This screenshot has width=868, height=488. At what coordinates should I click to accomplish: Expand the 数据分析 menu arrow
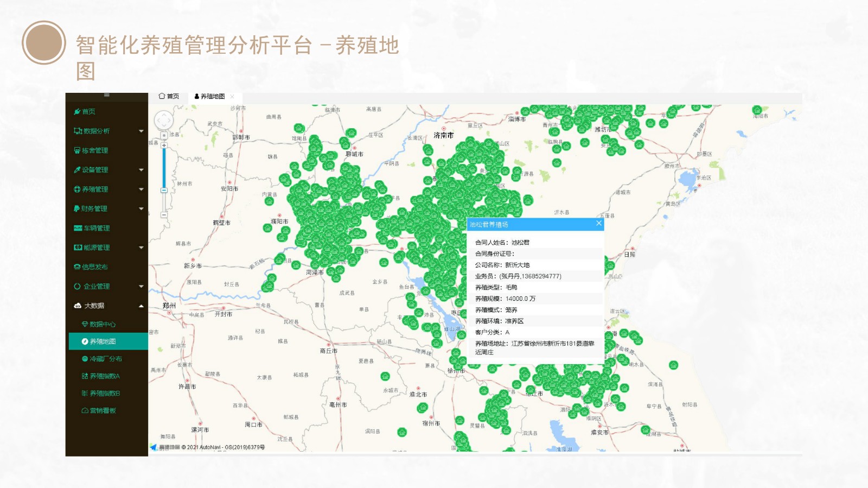click(x=141, y=131)
